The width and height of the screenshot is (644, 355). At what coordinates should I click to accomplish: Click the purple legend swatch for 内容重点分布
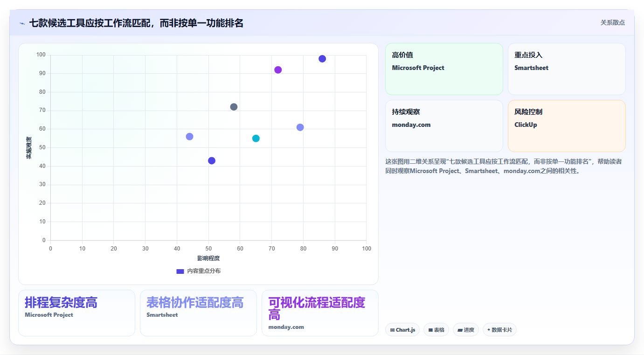(x=180, y=271)
